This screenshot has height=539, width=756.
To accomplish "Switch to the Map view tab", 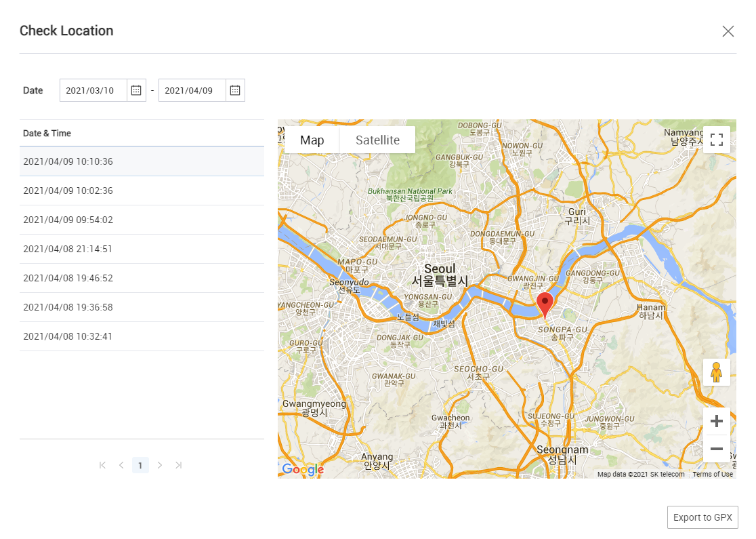I will pyautogui.click(x=312, y=140).
